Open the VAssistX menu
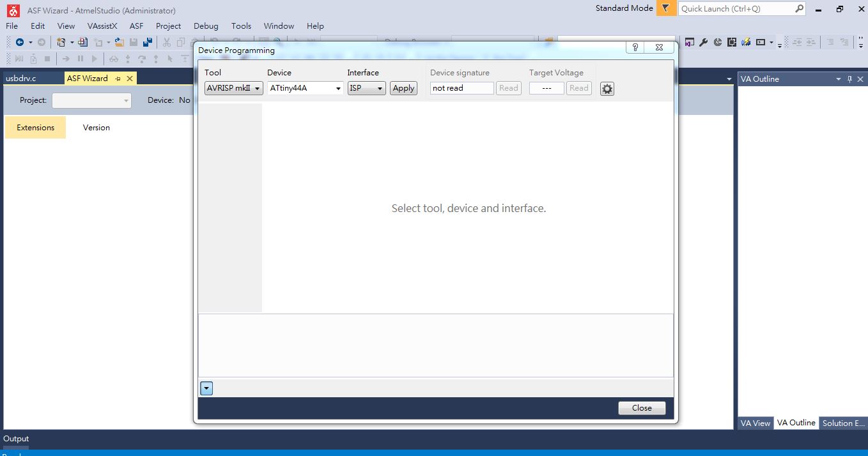Screen dimensions: 868x456 [x=102, y=26]
